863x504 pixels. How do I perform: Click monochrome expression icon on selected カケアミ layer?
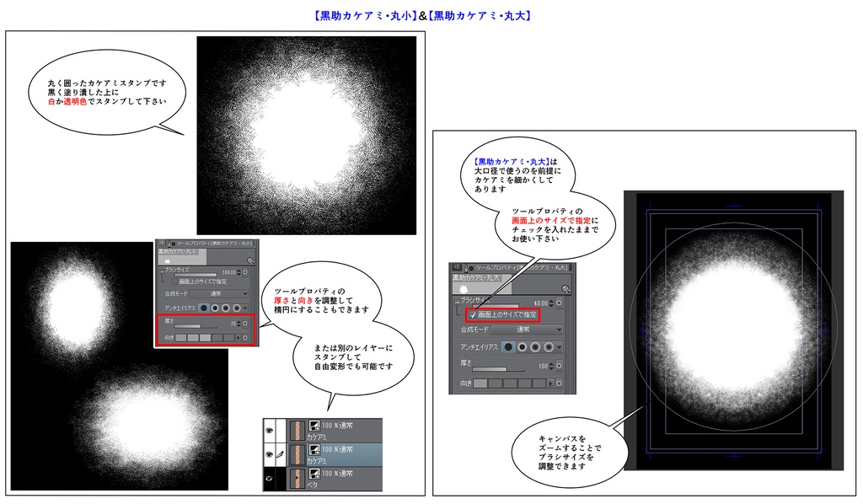pos(314,449)
